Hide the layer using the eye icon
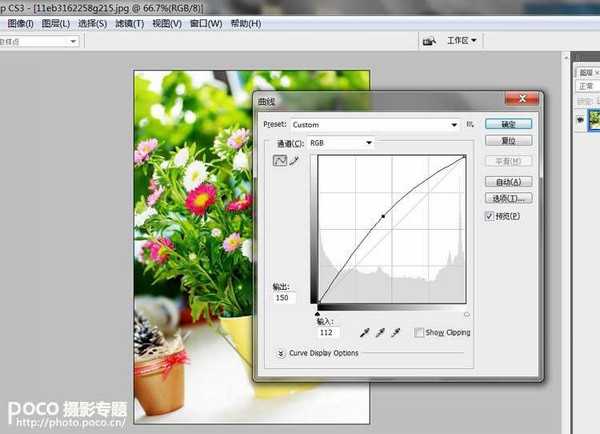 tap(580, 118)
